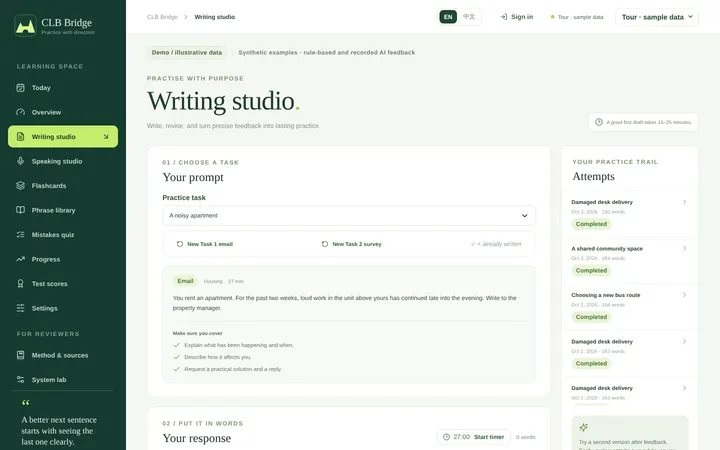Viewport: 720px width, 450px height.
Task: Open chevron for Choosing a new bus route
Action: click(x=684, y=295)
